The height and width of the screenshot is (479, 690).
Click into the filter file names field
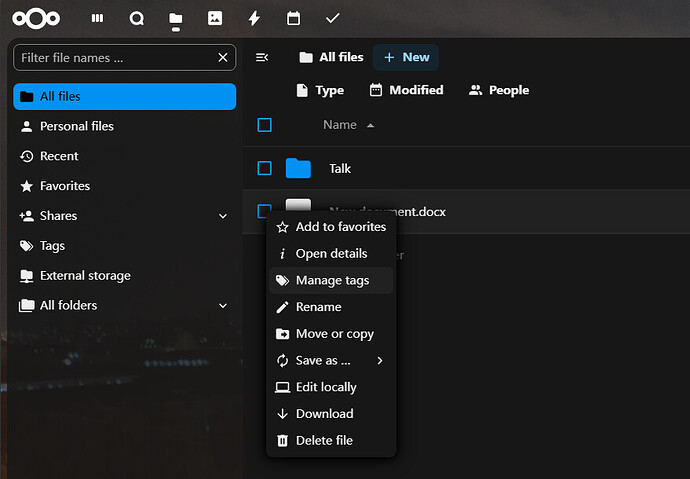click(x=115, y=58)
